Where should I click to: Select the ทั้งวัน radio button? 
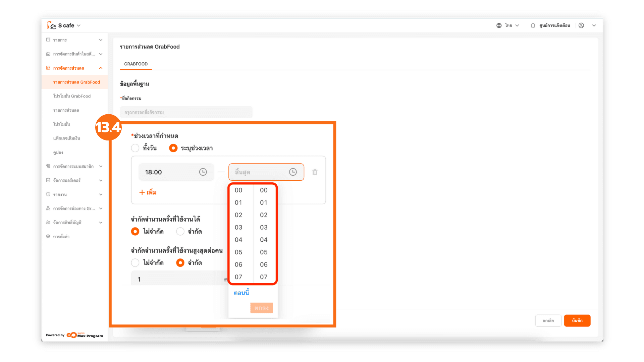pos(135,148)
